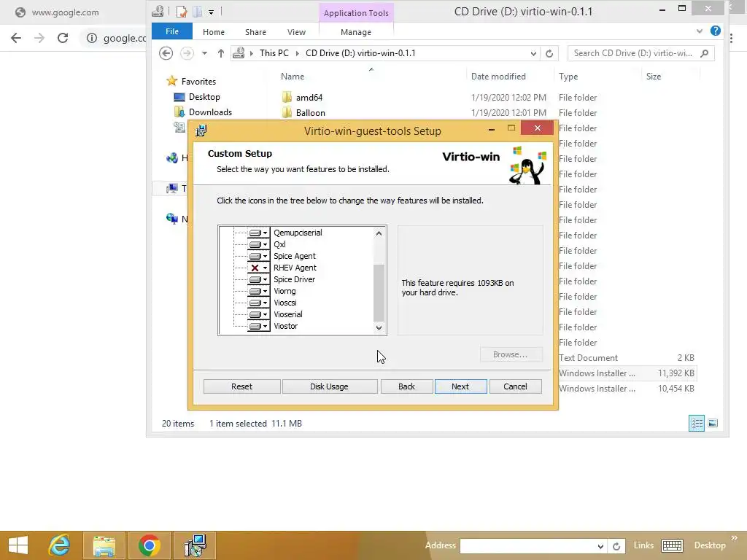Click Next in the setup wizard

pos(460,386)
